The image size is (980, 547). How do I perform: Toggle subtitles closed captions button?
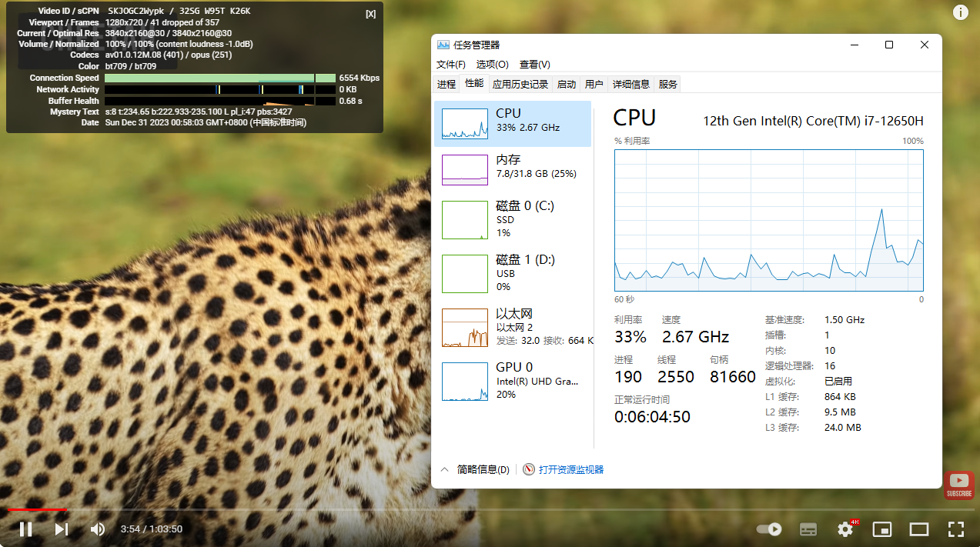tap(808, 529)
